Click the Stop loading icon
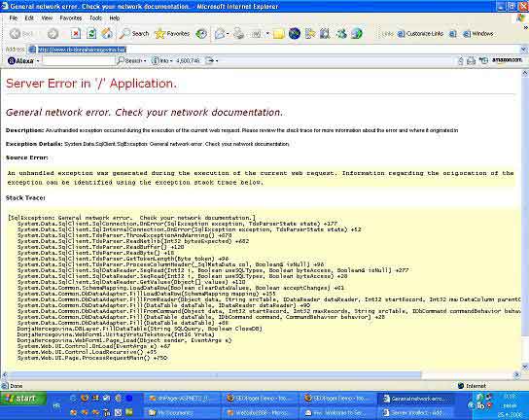Screen dimensions: 529x420 [x=76, y=33]
